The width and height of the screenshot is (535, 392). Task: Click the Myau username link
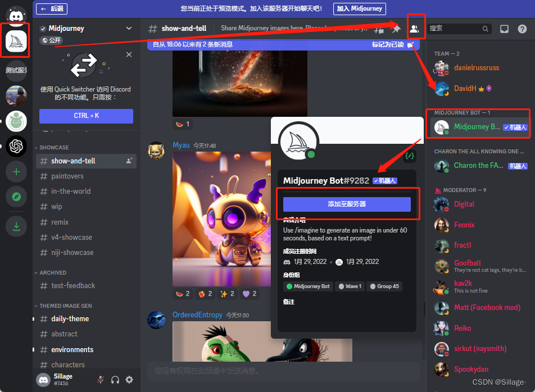tap(181, 145)
